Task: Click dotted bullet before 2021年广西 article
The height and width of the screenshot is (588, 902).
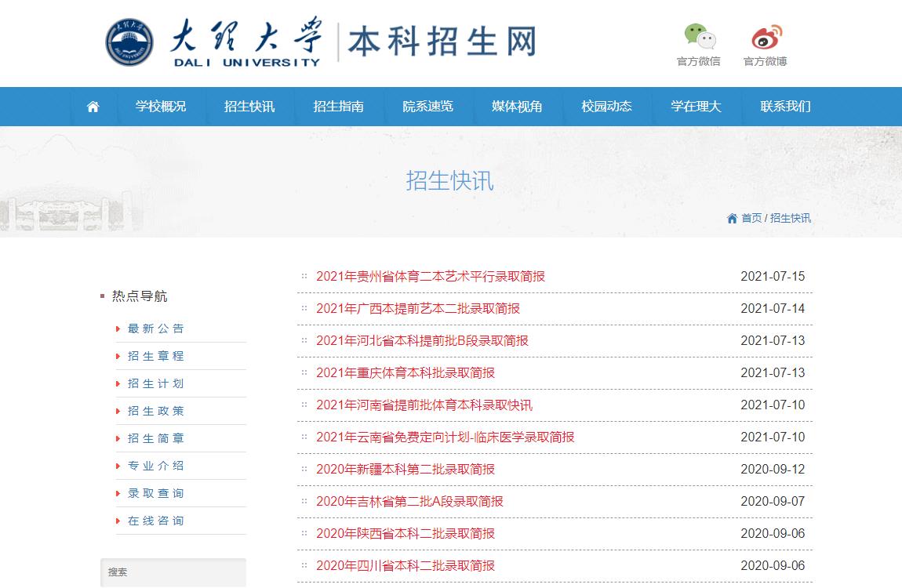Action: tap(304, 308)
